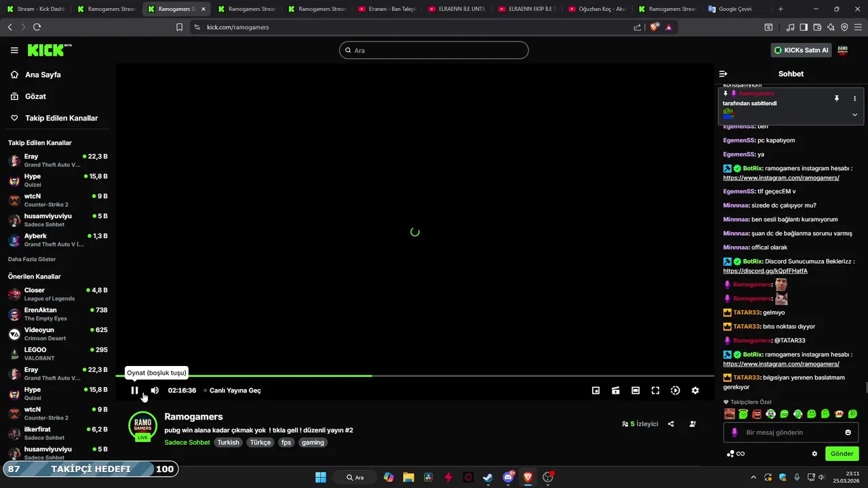Open Brave music playlist icon

(x=790, y=27)
